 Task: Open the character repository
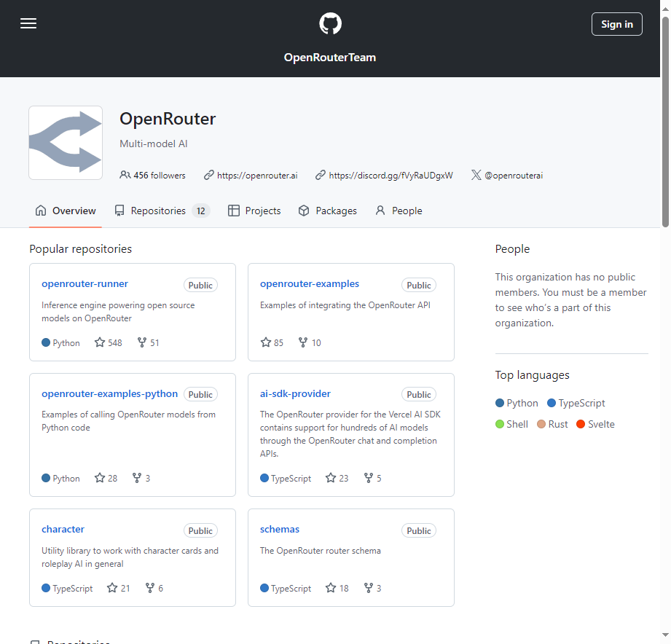[63, 530]
